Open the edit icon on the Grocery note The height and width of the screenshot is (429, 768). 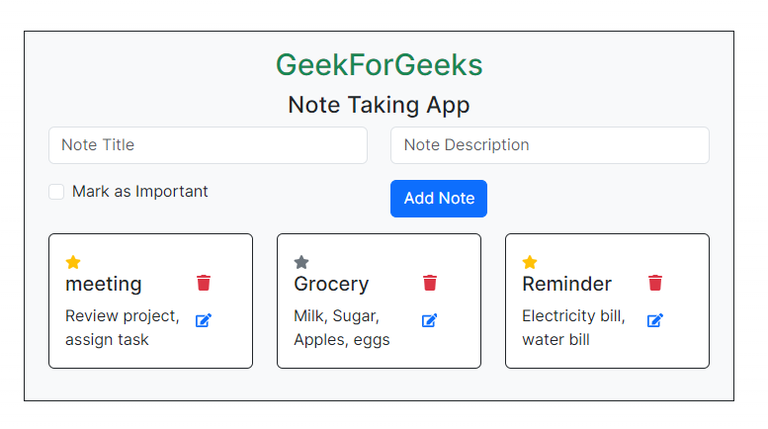[430, 321]
